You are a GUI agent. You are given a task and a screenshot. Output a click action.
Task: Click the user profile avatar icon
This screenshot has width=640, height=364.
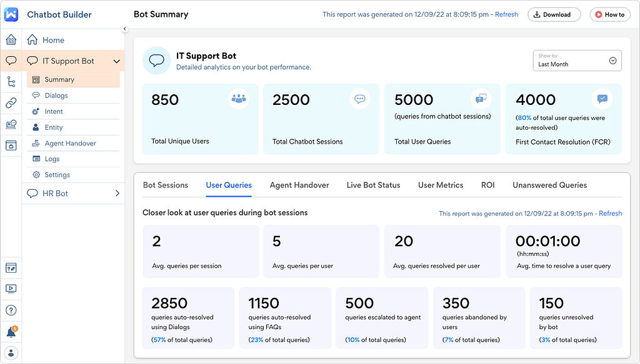click(11, 353)
